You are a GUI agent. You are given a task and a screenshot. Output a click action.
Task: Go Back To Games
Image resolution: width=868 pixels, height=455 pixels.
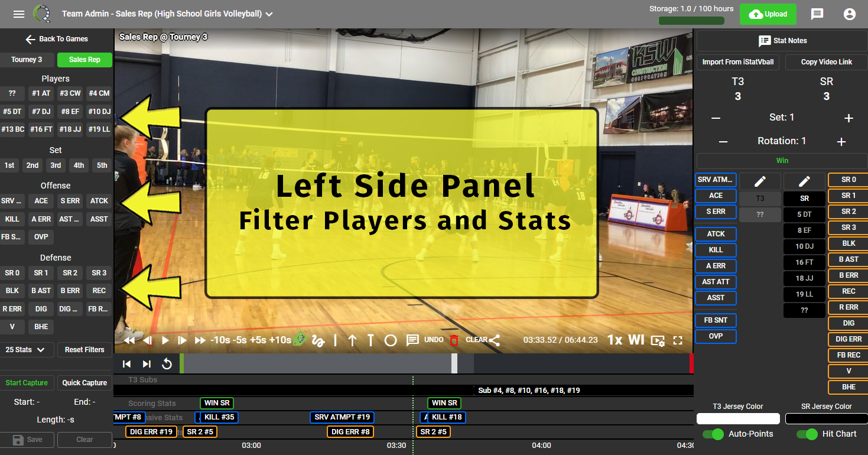coord(56,39)
